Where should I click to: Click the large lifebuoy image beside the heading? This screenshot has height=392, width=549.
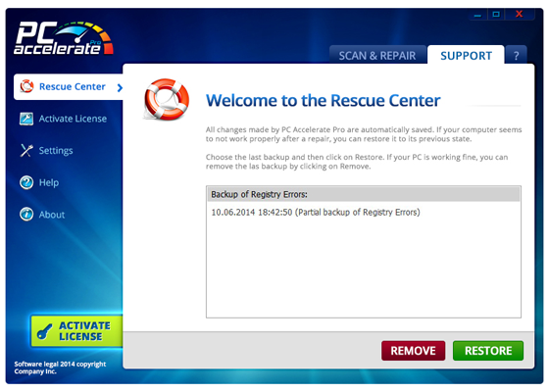[x=167, y=99]
